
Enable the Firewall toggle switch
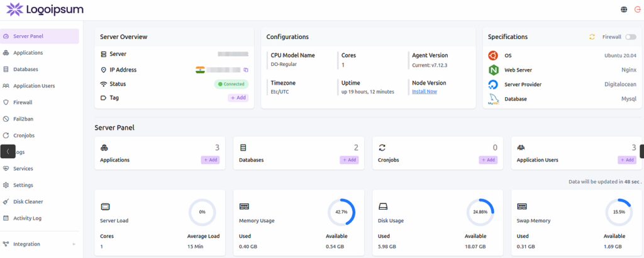630,37
